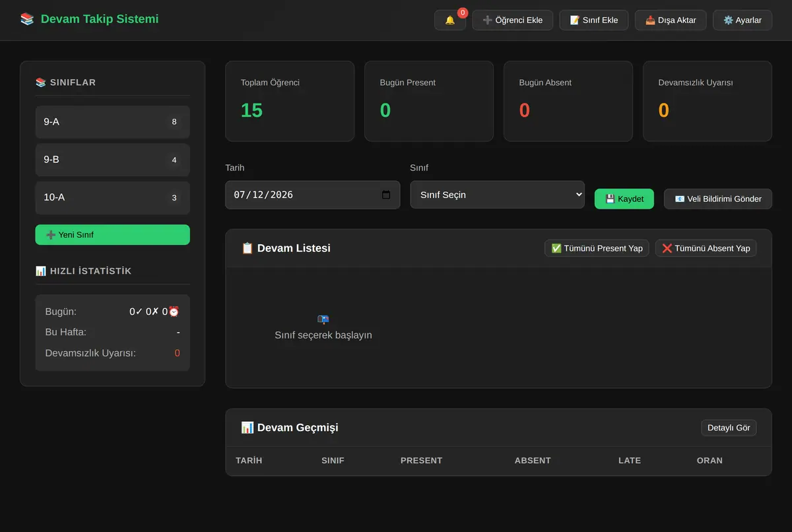The width and height of the screenshot is (792, 532).
Task: Click the Devamsızlık Uyarısı stat card
Action: point(708,101)
